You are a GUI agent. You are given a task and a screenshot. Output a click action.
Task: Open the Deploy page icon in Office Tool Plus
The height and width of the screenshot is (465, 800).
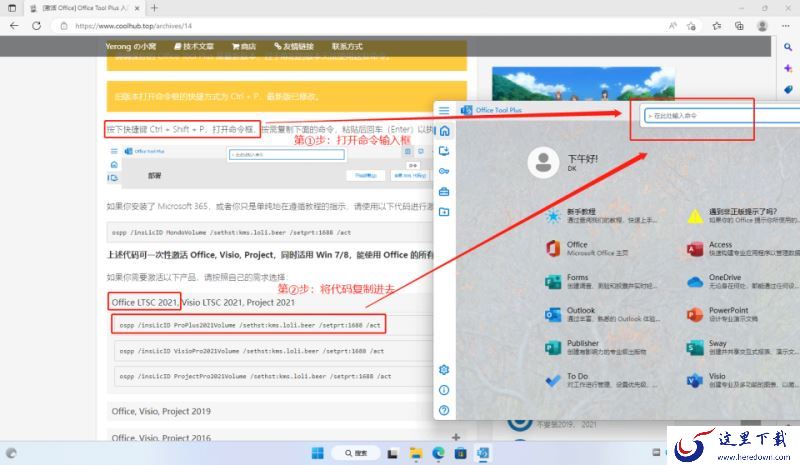pos(444,151)
